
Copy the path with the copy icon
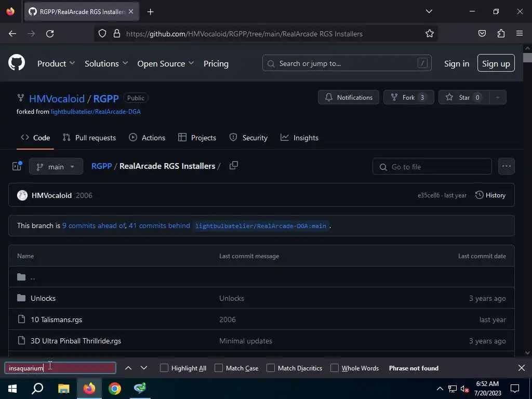point(233,166)
